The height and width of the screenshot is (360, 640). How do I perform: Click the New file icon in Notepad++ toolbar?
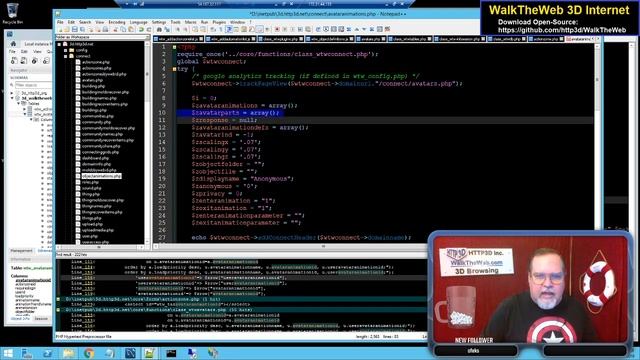[x=60, y=29]
